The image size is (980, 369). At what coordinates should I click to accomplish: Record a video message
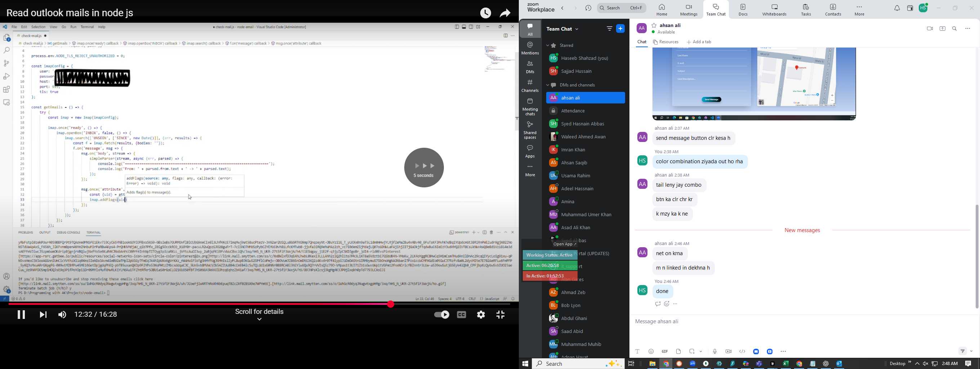[728, 351]
